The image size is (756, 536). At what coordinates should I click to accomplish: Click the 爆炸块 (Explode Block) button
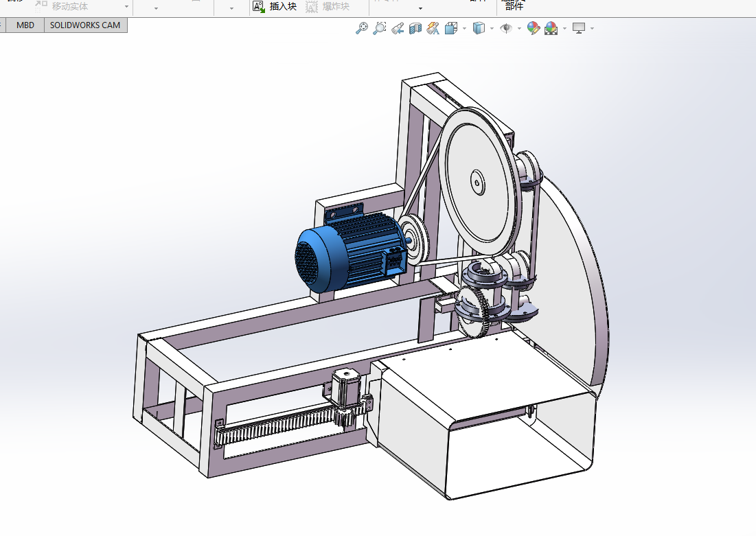point(328,6)
